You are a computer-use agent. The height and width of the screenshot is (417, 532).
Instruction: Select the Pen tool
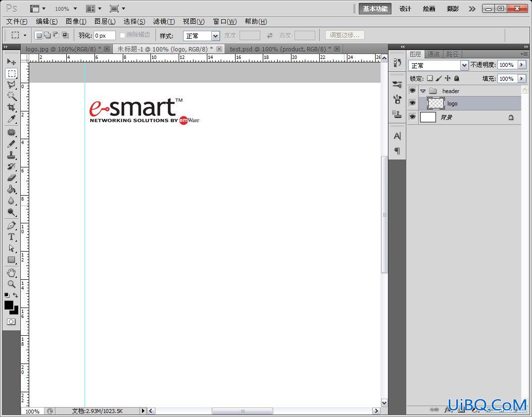(11, 225)
